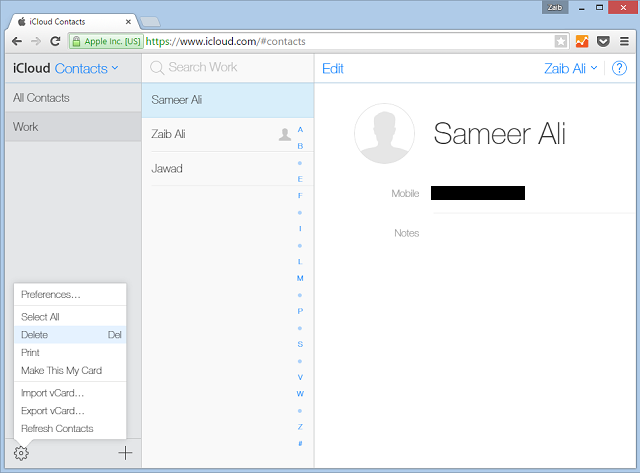The width and height of the screenshot is (640, 473).
Task: Click the Zaib Chrome profile button
Action: point(555,7)
